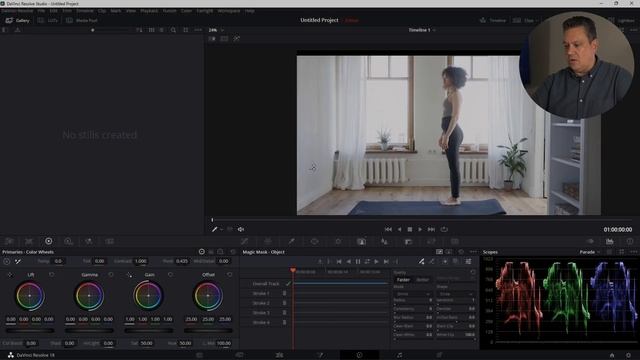Open the Camera Raw palette
Viewport: 640px width, 360px height.
pos(9,241)
